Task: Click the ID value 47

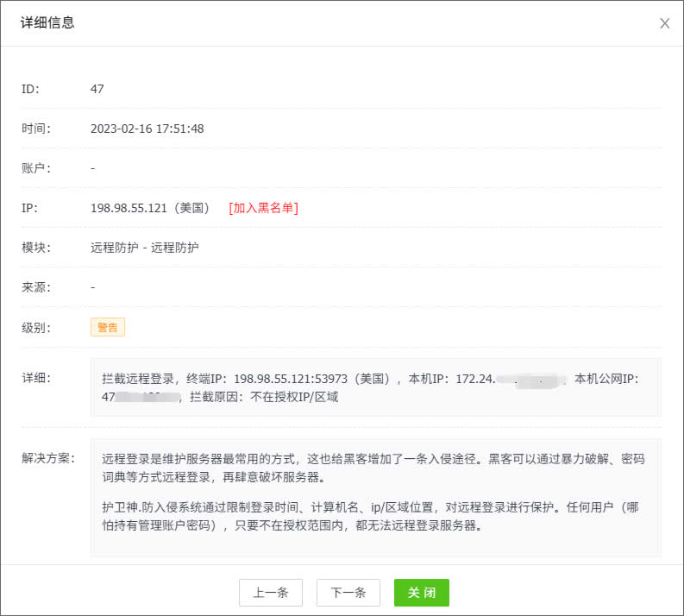Action: coord(97,89)
